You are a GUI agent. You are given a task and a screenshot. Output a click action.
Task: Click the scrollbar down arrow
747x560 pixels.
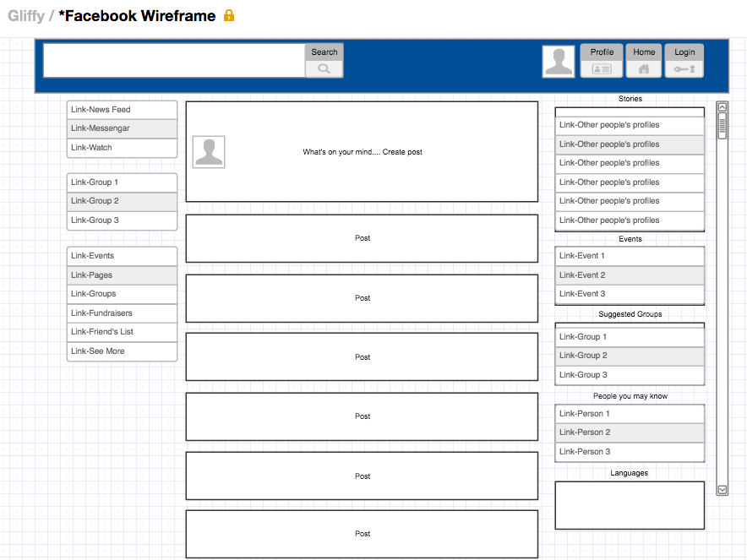coord(722,490)
